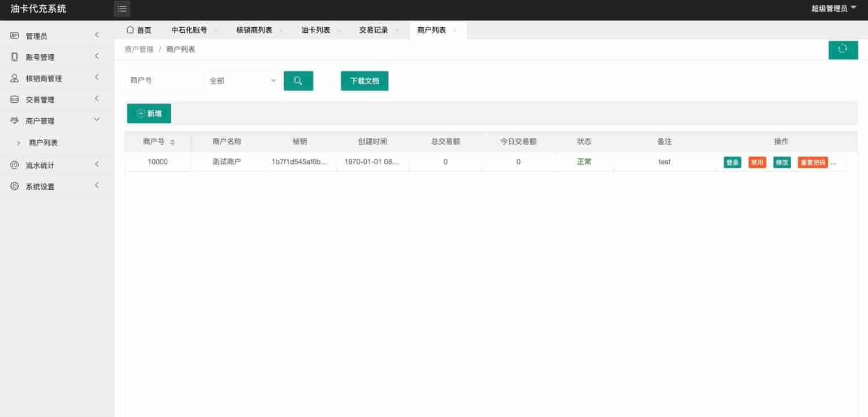Focus the 商户号 search input field

(x=163, y=81)
